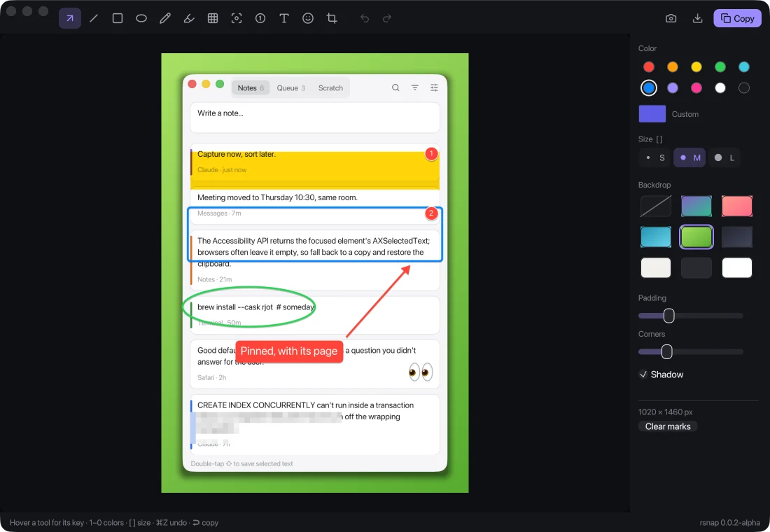Viewport: 770px width, 532px height.
Task: Open the Emoji sticker tool
Action: point(308,19)
